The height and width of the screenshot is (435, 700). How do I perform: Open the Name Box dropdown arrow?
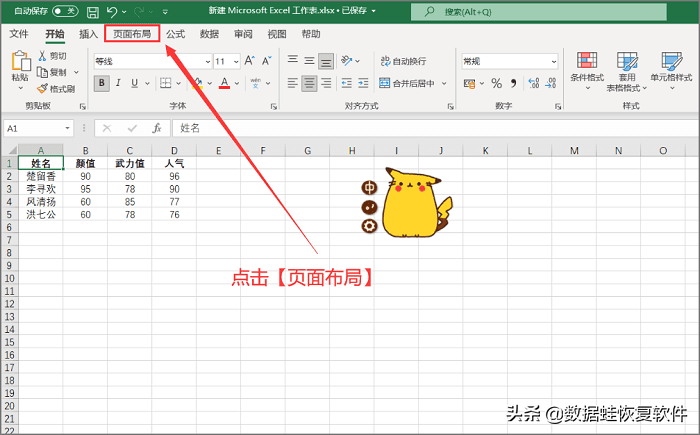pos(67,129)
